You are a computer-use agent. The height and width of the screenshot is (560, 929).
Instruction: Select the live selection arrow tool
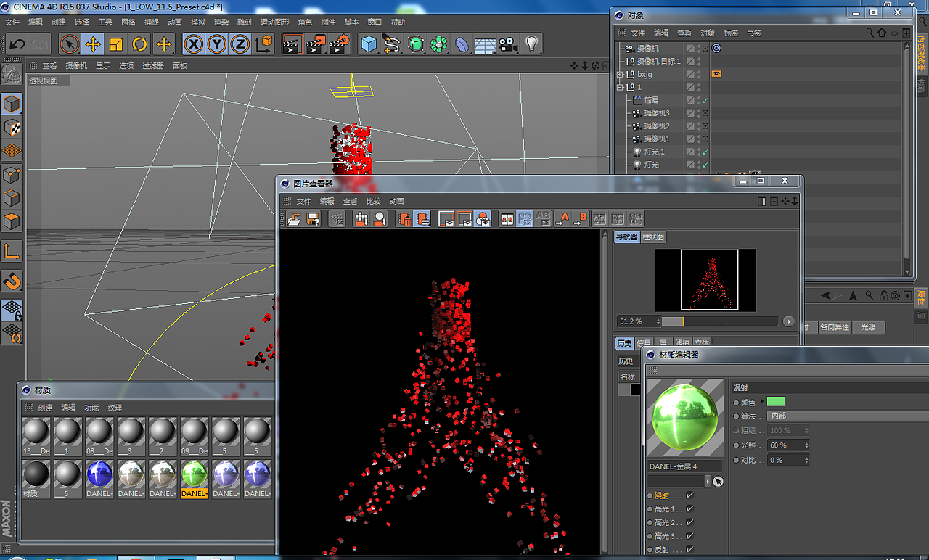pos(70,44)
